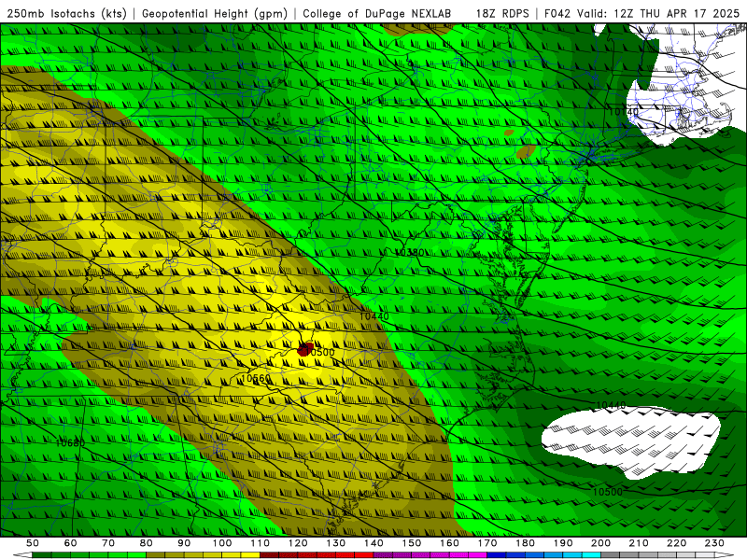Click the 70 value on the color scale
The width and height of the screenshot is (747, 560).
point(108,543)
